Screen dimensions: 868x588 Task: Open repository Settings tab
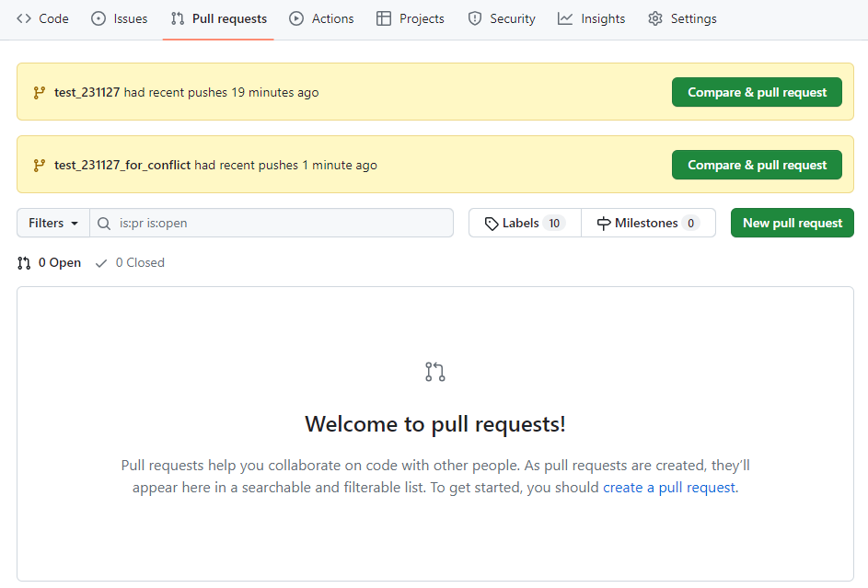(682, 18)
